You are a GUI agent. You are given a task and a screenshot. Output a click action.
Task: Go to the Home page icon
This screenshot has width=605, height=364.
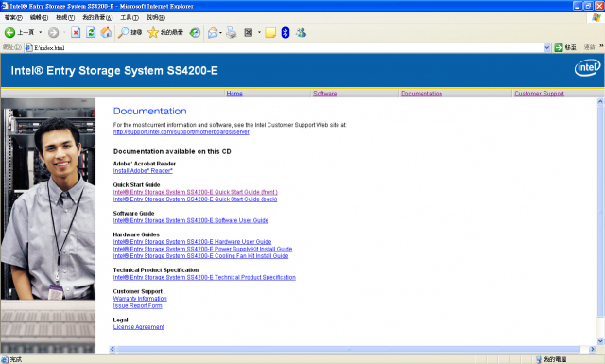coord(106,33)
